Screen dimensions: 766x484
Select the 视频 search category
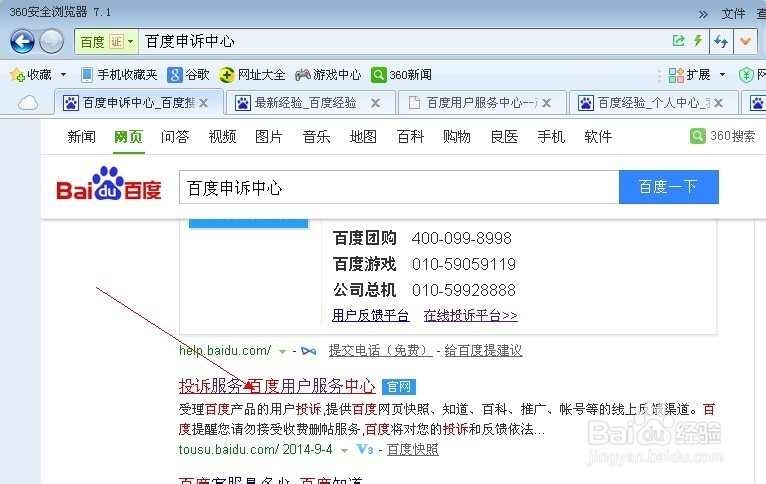(222, 137)
